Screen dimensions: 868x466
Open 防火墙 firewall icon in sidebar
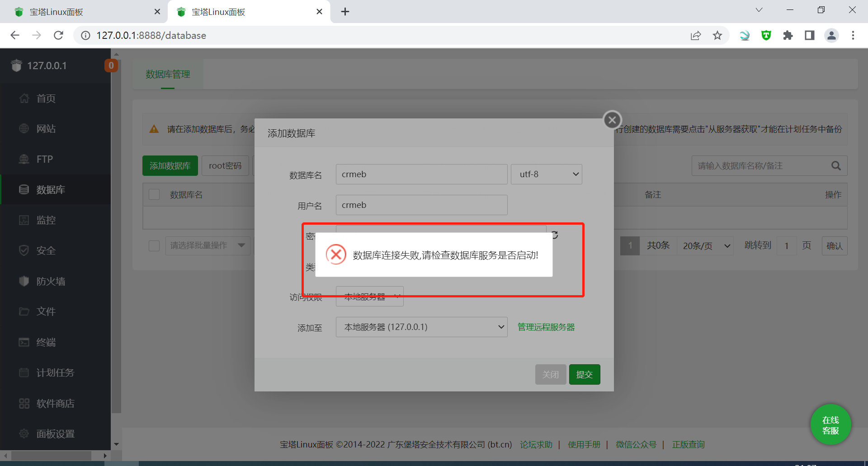click(24, 281)
